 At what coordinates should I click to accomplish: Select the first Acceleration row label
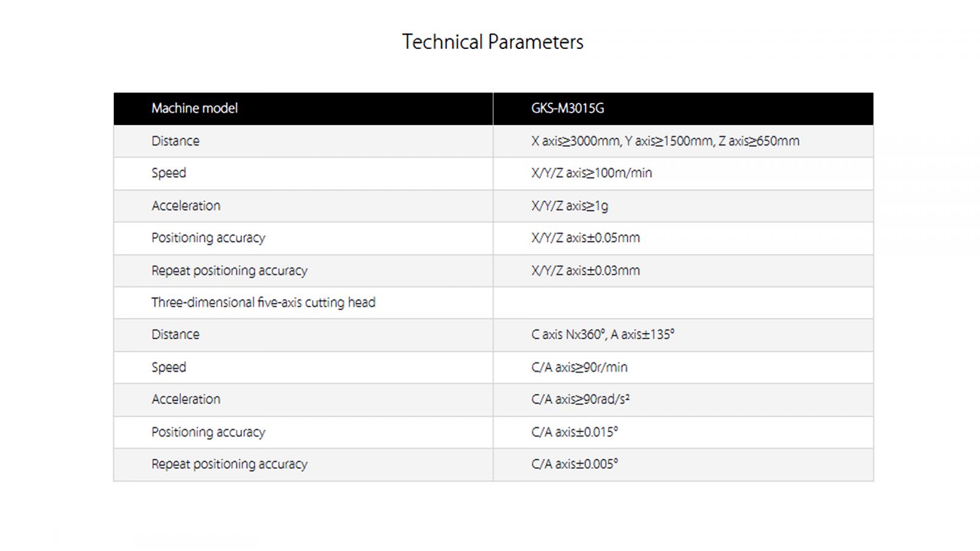186,206
